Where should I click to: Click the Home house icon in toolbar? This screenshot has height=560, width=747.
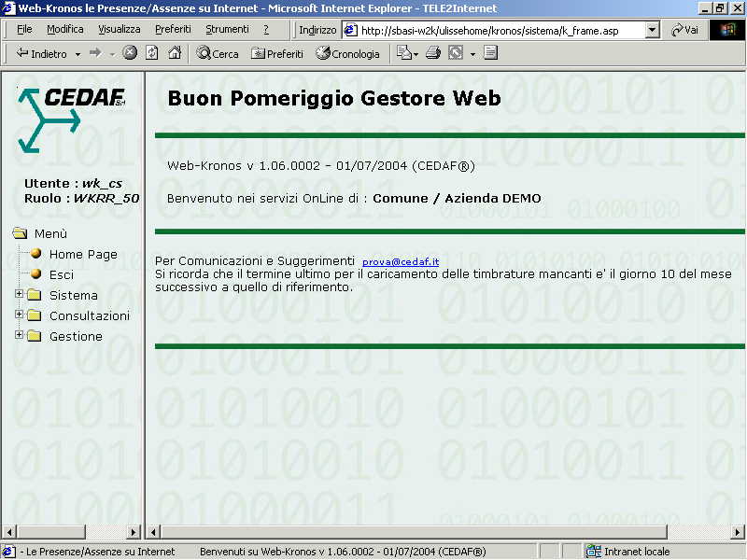[175, 53]
